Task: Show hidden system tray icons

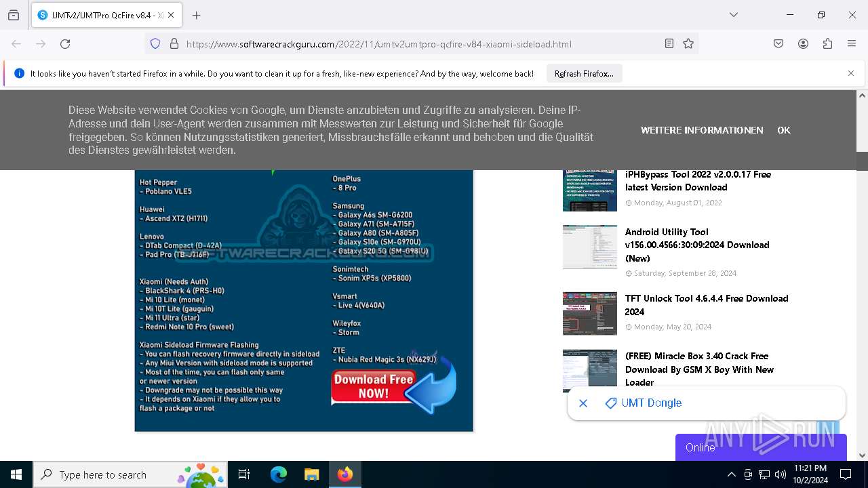Action: point(731,474)
